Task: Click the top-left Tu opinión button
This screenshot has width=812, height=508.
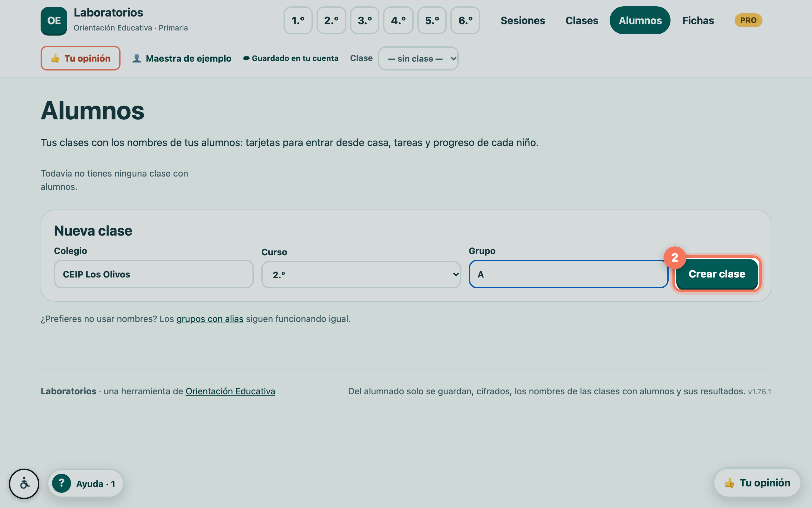Action: click(x=81, y=58)
